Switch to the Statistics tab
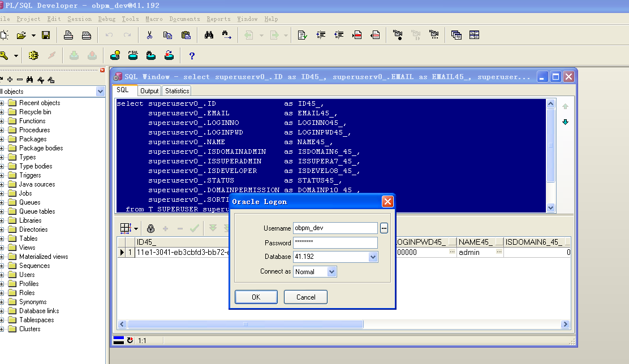 pyautogui.click(x=177, y=91)
